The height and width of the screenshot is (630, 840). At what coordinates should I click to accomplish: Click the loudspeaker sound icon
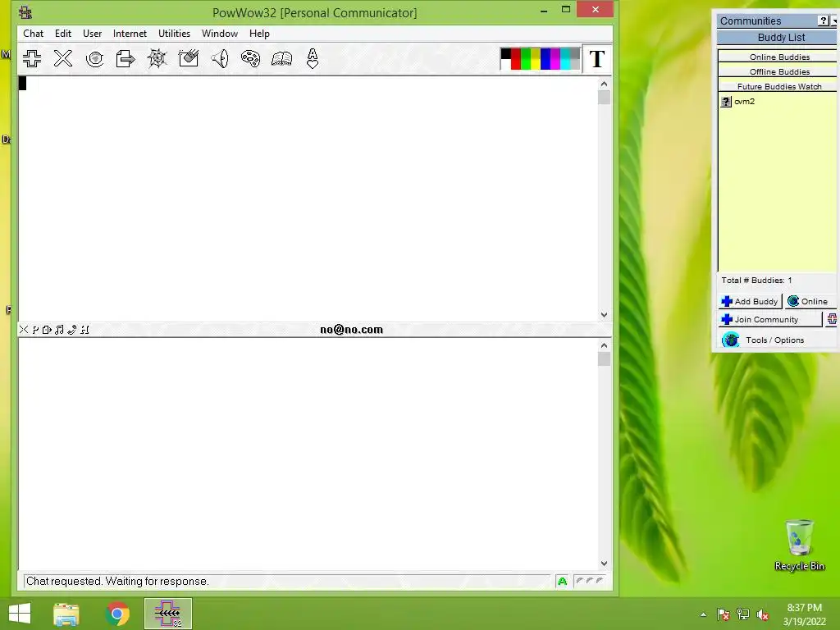(x=220, y=58)
